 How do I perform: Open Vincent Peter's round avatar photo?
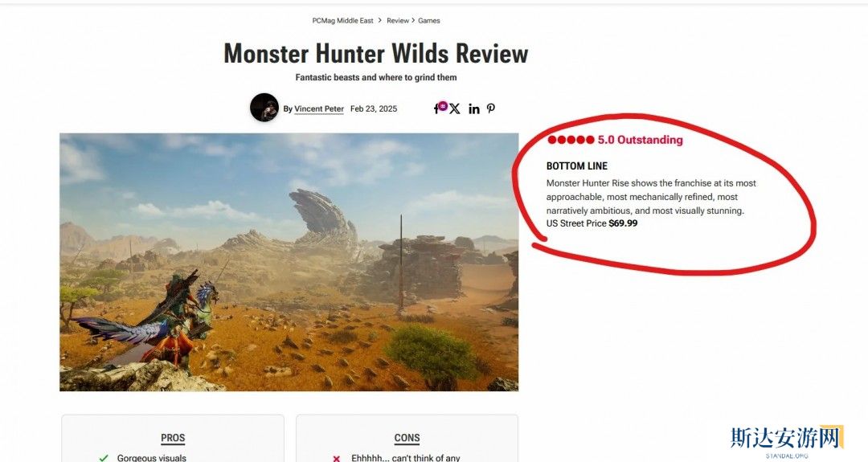[264, 108]
